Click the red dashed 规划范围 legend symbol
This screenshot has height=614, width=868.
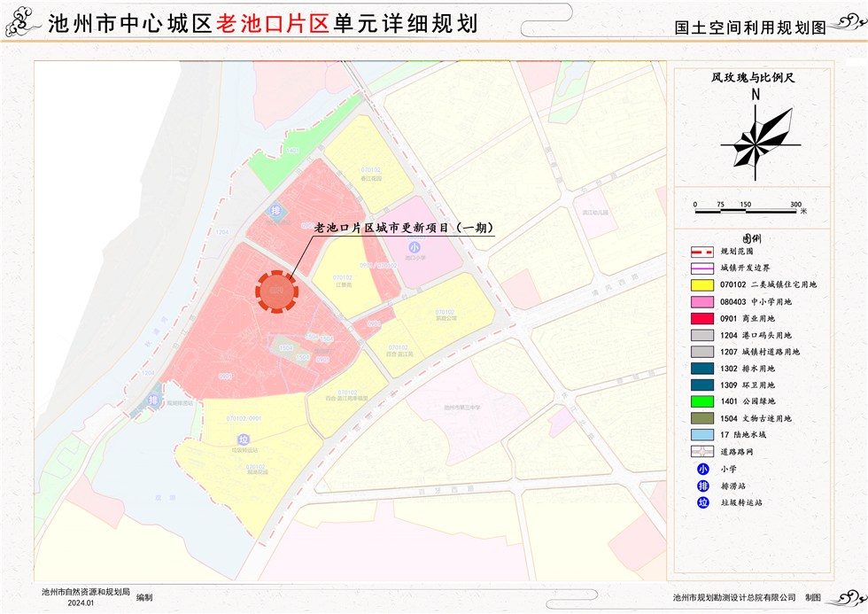[x=703, y=251]
